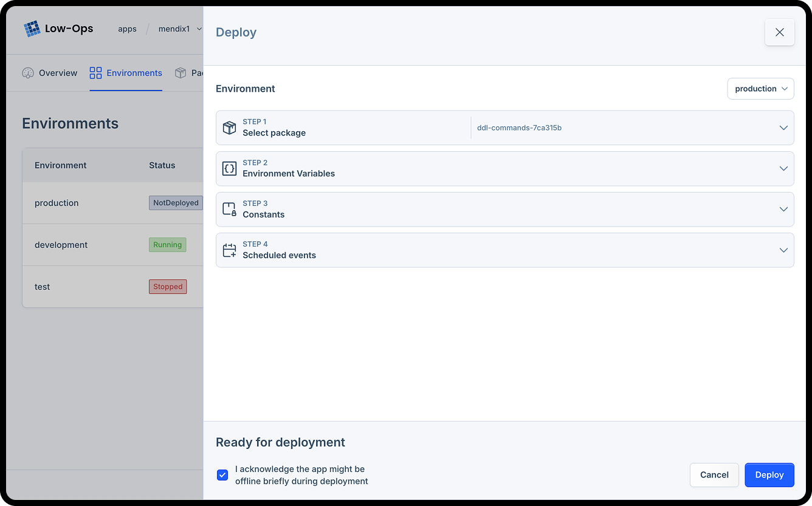Open the apps breadcrumb link
The height and width of the screenshot is (506, 812).
(127, 28)
